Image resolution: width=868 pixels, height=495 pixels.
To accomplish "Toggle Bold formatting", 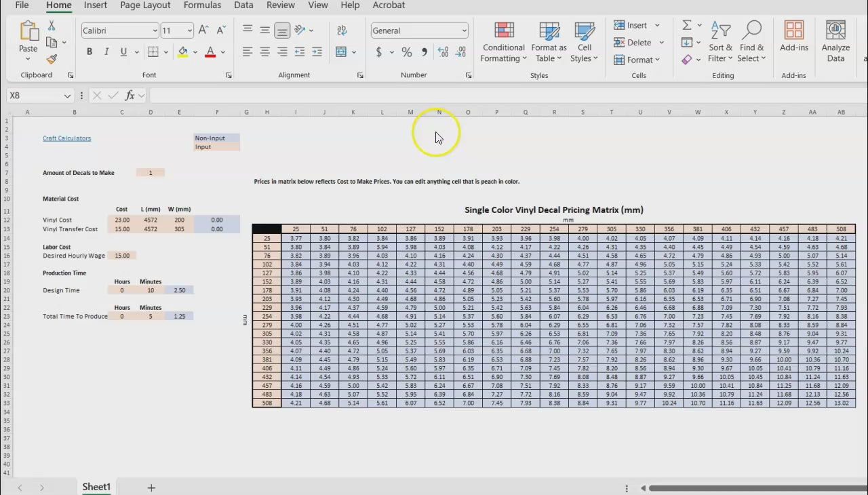I will pos(90,52).
